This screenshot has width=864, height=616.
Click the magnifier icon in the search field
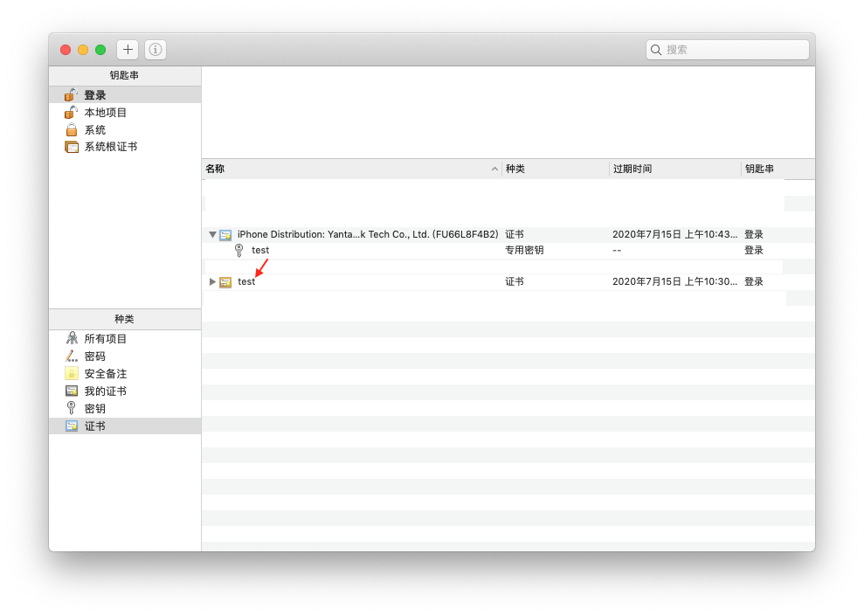click(656, 50)
